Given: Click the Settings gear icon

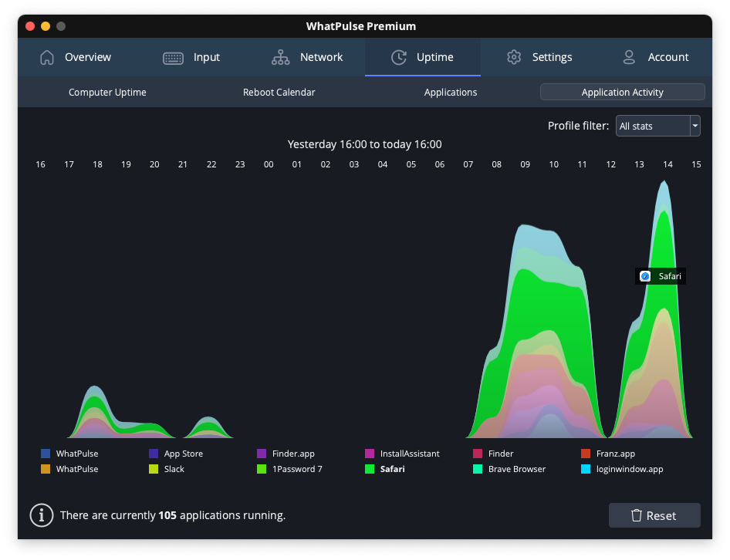Looking at the screenshot, I should tap(514, 57).
